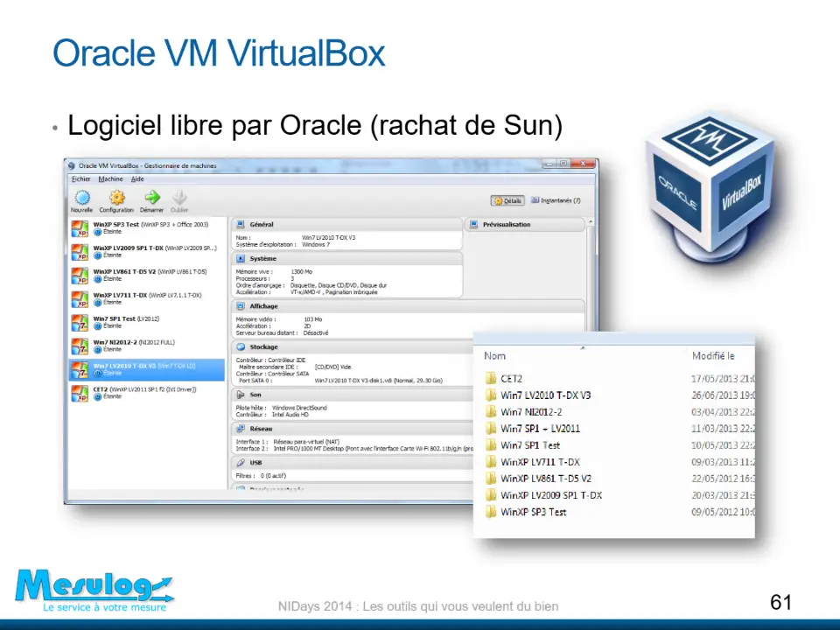Click VirtualBox cube logo image
This screenshot has width=840, height=630.
coord(710,189)
